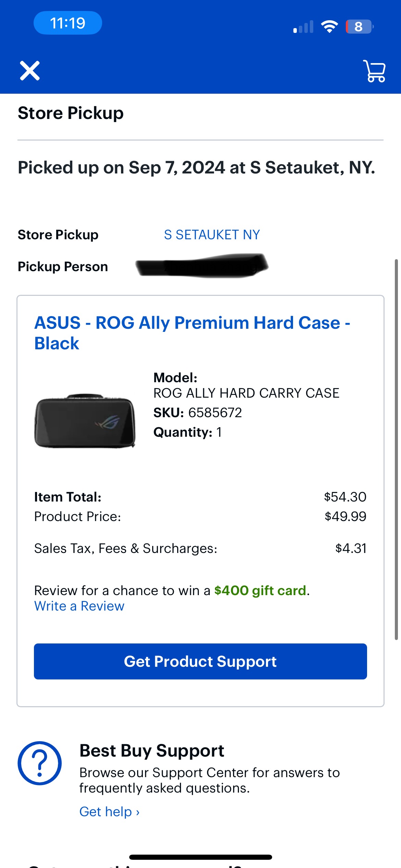Tap the $54.30 item total amount
This screenshot has width=401, height=868.
pyautogui.click(x=345, y=497)
